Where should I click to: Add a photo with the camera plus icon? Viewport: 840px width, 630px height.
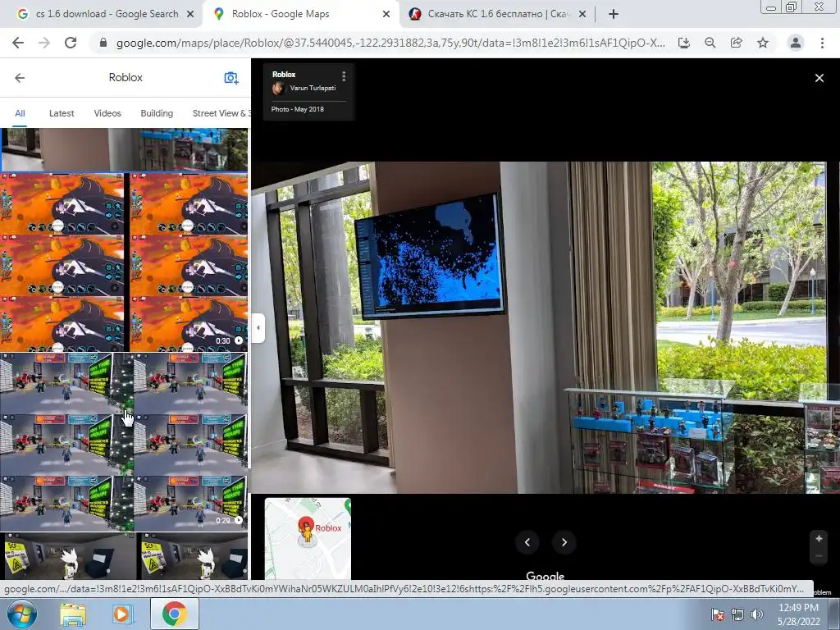click(x=231, y=78)
